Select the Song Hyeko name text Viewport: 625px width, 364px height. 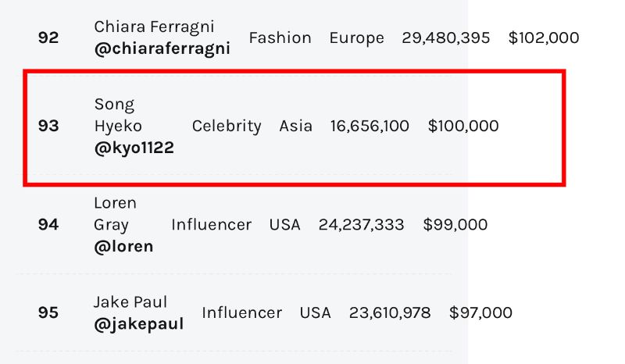[x=118, y=115]
